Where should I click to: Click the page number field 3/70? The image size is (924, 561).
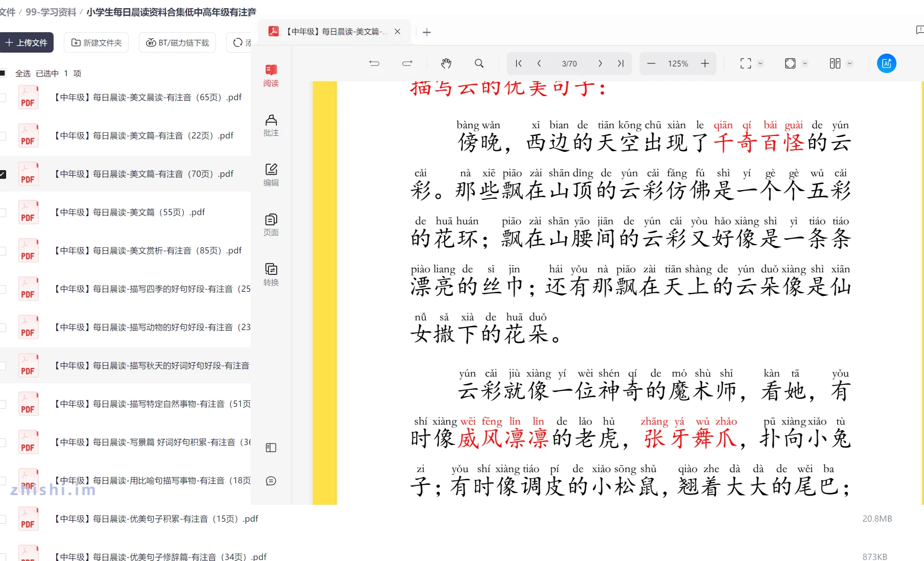click(x=569, y=63)
